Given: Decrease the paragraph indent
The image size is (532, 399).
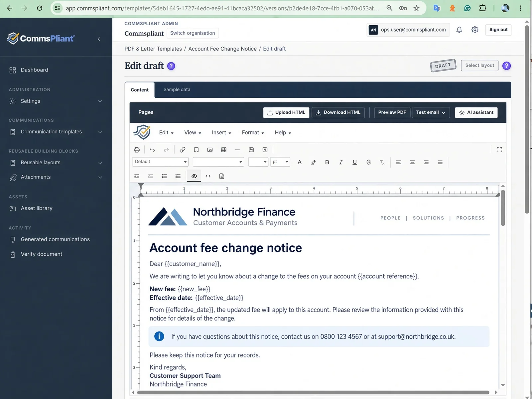Looking at the screenshot, I should 150,176.
